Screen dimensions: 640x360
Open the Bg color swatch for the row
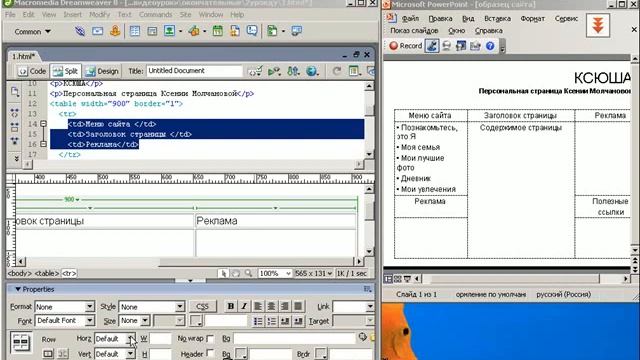click(x=241, y=353)
